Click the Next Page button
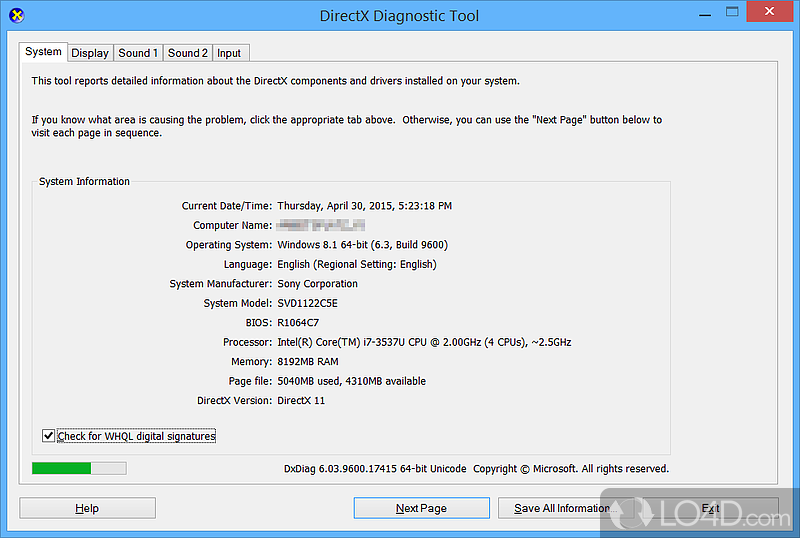 [421, 508]
